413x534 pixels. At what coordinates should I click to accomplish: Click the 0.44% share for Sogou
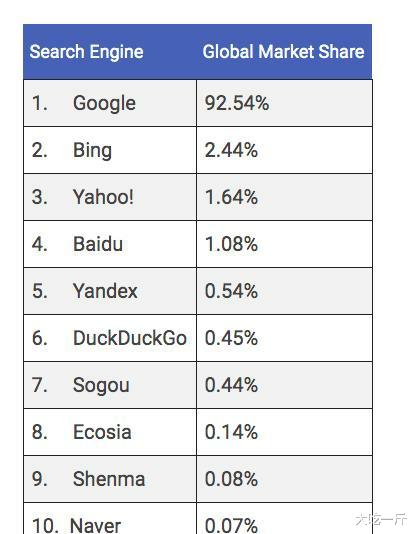[284, 385]
